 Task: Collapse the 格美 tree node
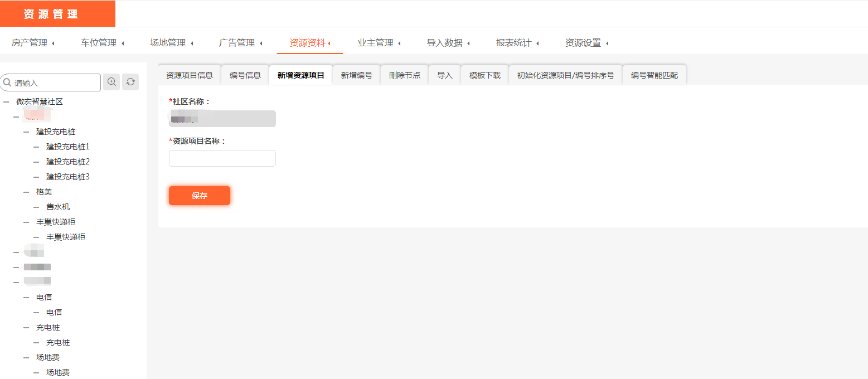[x=26, y=192]
